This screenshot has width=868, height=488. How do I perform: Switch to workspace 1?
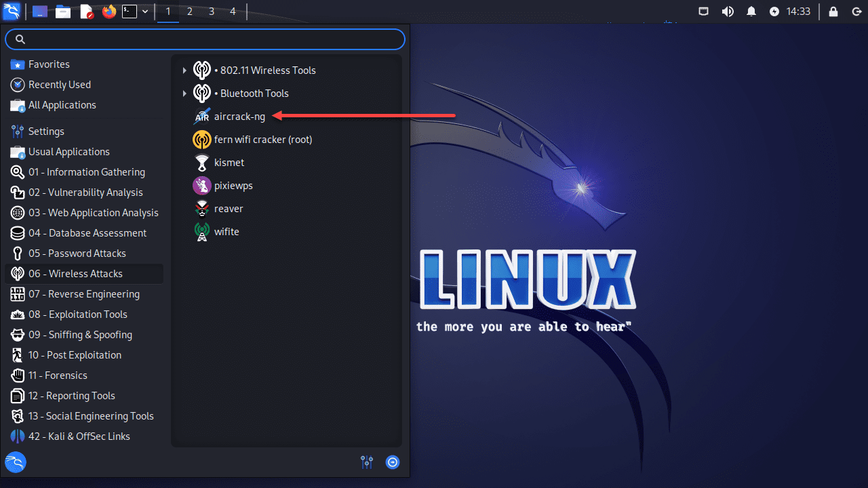[x=168, y=12]
